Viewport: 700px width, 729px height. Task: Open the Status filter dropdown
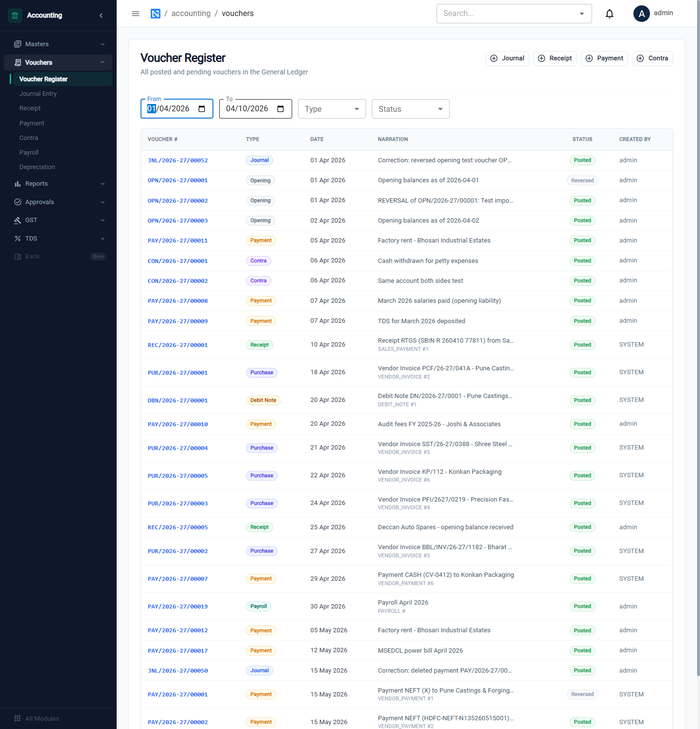pos(411,109)
